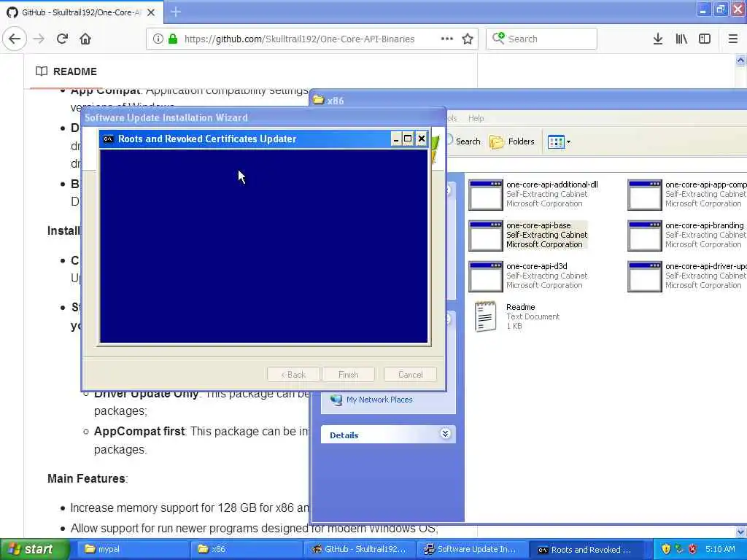Open My Network Places link
Viewport: 747px width, 560px height.
tap(379, 400)
